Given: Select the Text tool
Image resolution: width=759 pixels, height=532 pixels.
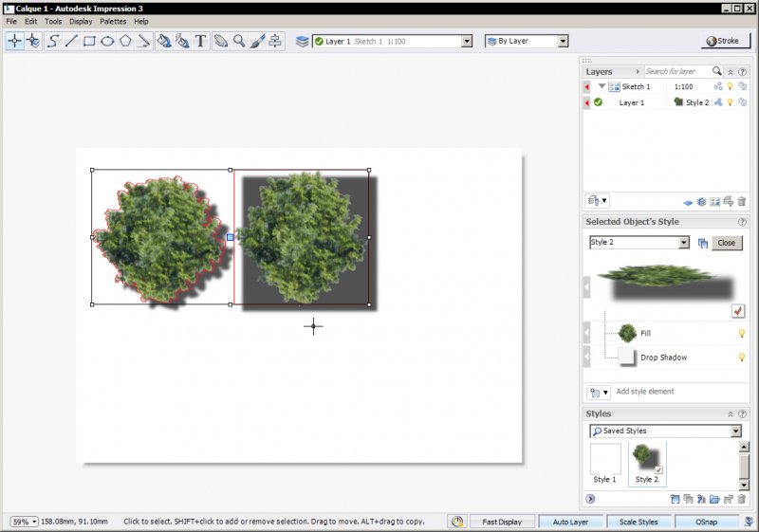Looking at the screenshot, I should pyautogui.click(x=200, y=41).
